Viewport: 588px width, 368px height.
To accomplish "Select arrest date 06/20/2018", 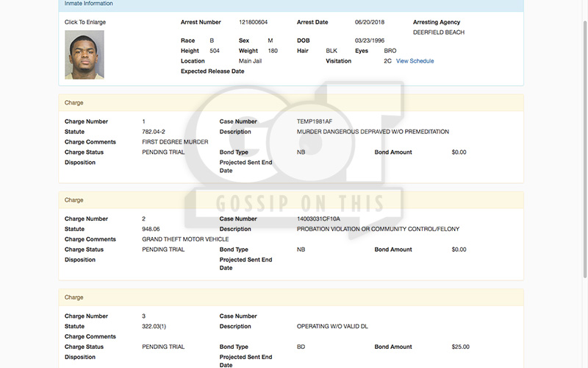I will coord(370,22).
